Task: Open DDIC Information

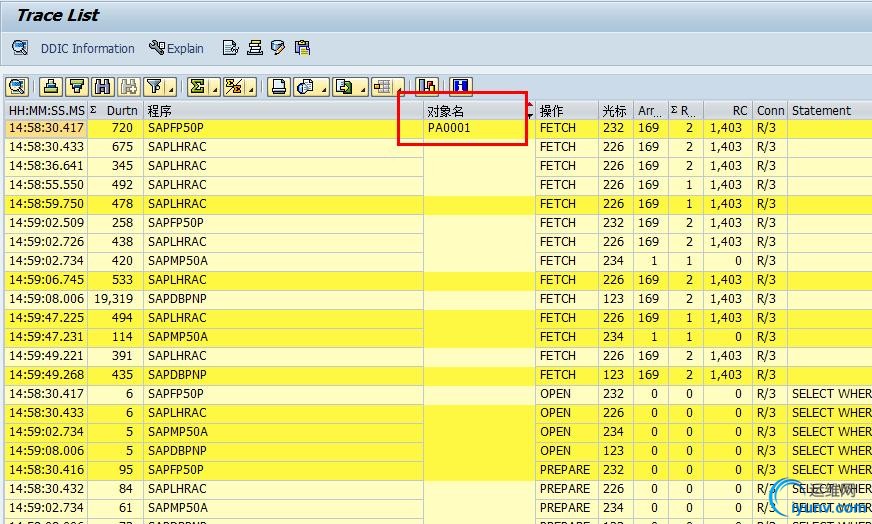Action: 87,48
